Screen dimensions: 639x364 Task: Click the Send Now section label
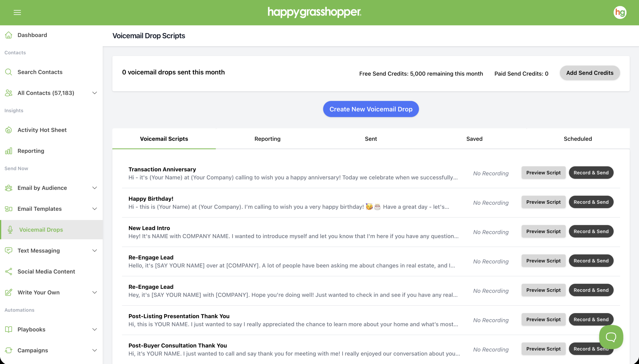point(16,169)
